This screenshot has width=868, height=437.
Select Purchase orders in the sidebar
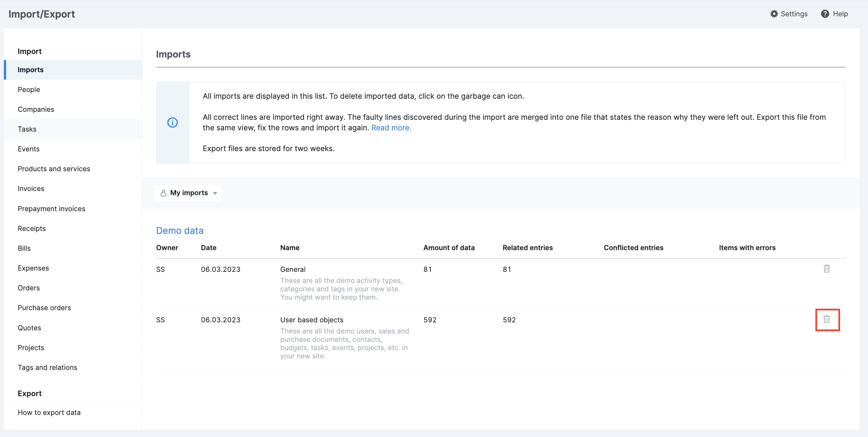click(x=44, y=308)
